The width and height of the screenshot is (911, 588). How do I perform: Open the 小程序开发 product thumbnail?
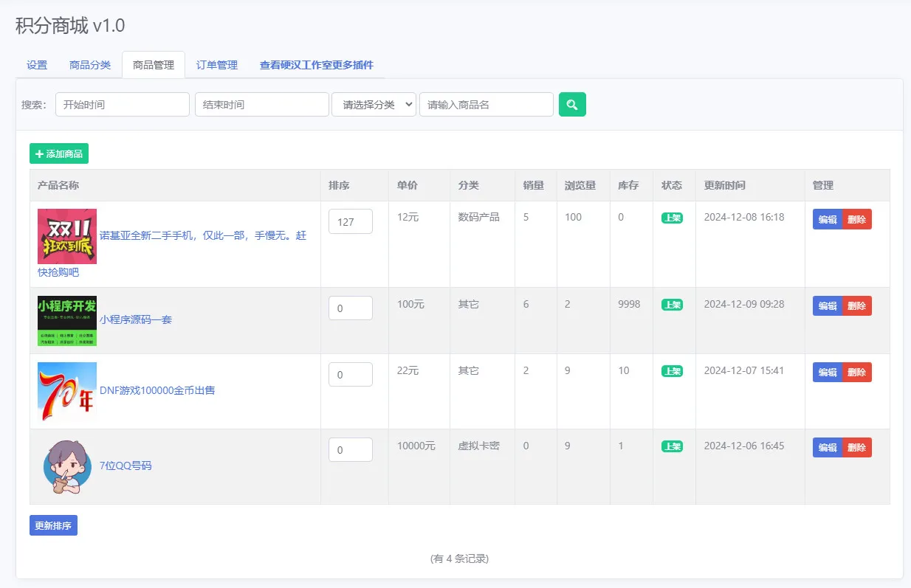67,321
